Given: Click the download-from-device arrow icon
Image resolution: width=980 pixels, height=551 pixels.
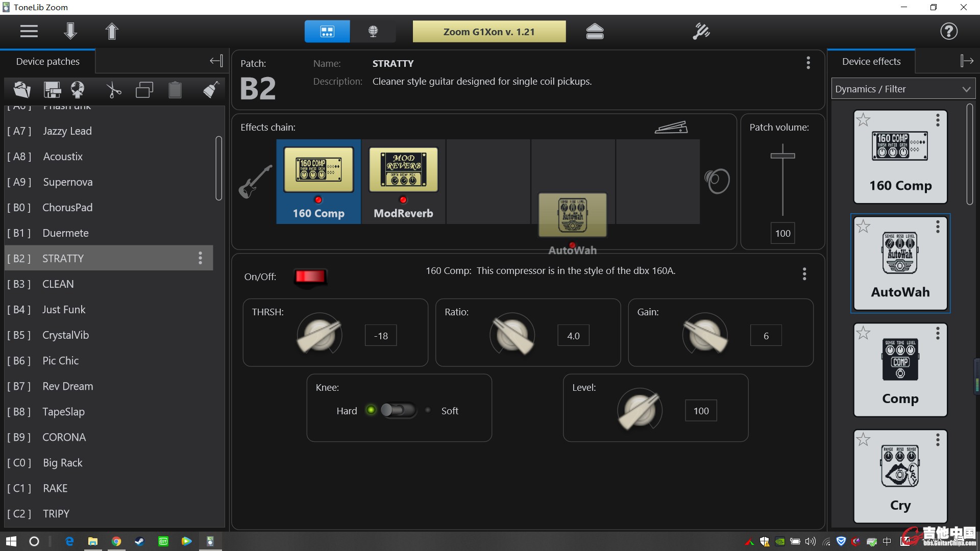Looking at the screenshot, I should [70, 31].
